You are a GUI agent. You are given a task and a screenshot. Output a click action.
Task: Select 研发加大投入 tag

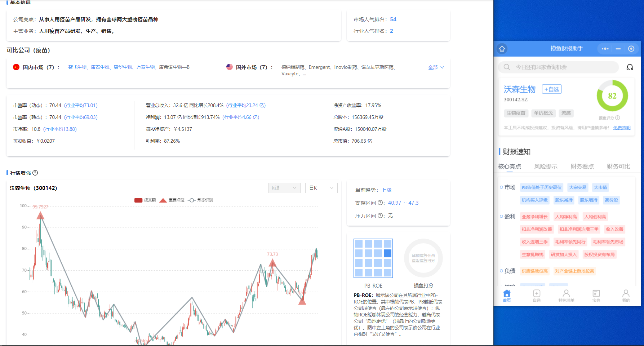564,254
